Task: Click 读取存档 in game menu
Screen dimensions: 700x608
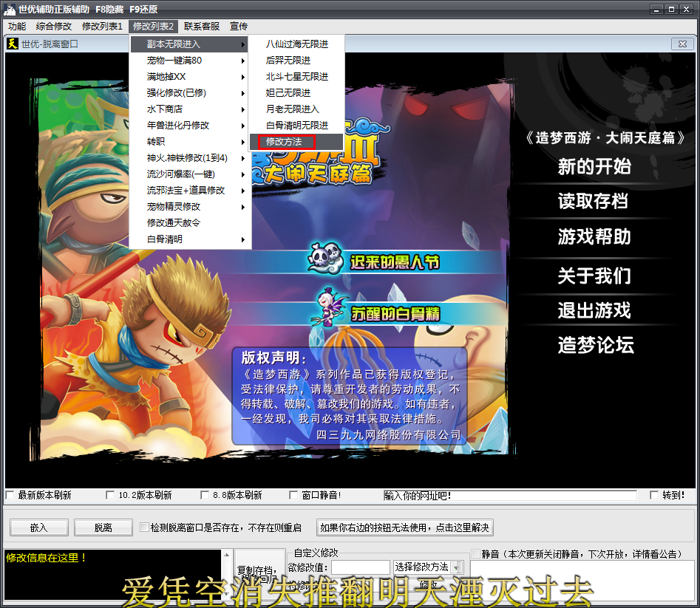Action: pyautogui.click(x=594, y=201)
